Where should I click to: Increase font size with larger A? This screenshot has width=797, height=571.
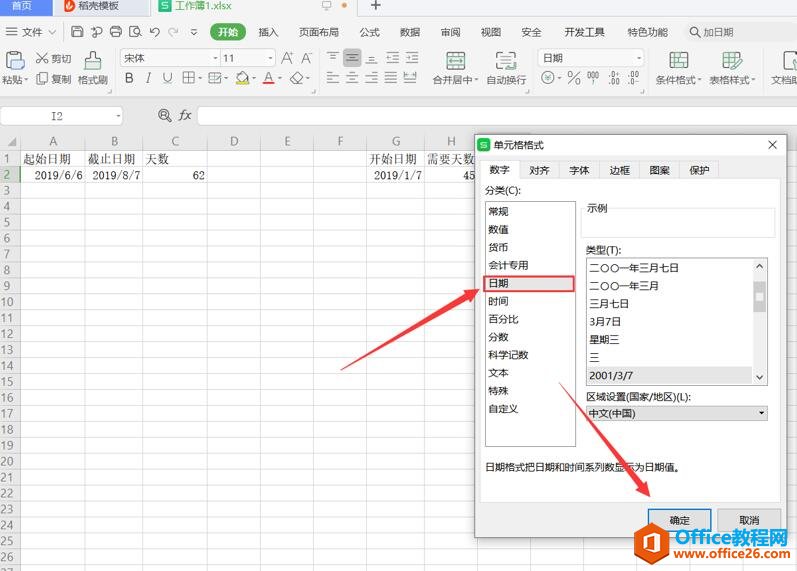click(x=287, y=58)
